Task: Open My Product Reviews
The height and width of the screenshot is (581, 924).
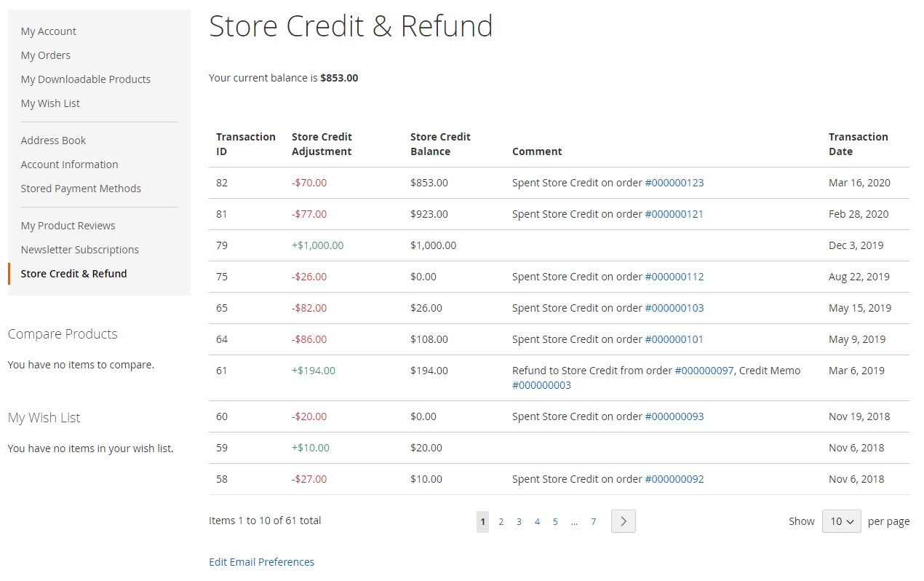Action: pos(68,226)
